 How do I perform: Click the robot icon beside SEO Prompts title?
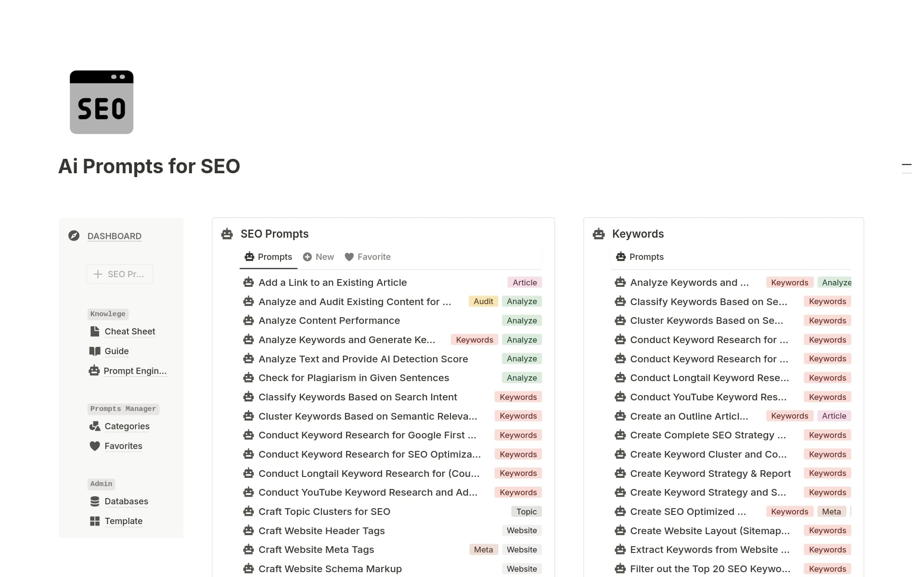point(227,234)
